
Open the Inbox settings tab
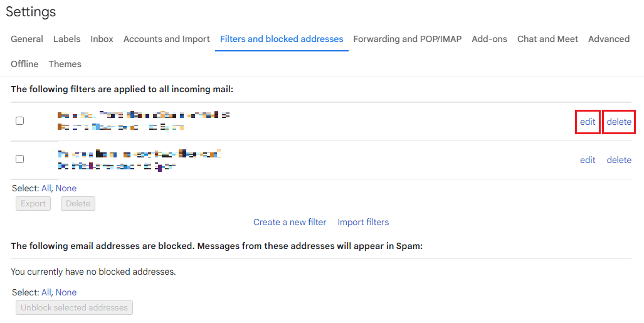(x=102, y=39)
